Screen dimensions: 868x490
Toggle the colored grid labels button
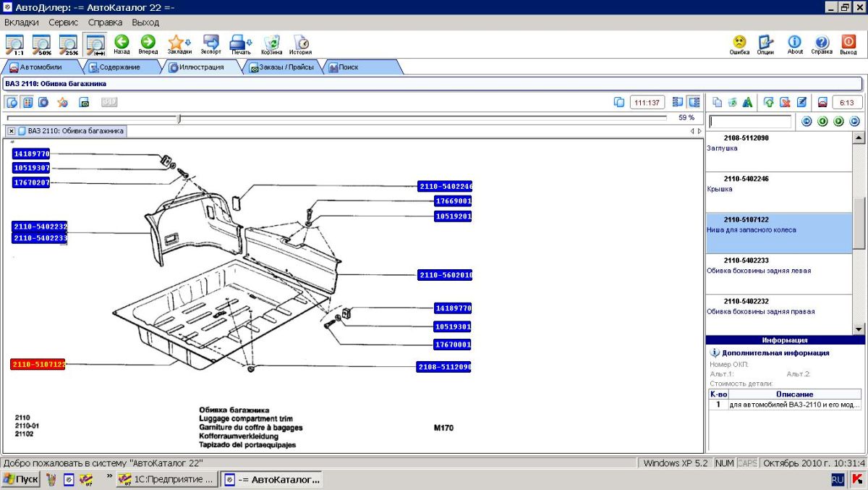pos(27,102)
